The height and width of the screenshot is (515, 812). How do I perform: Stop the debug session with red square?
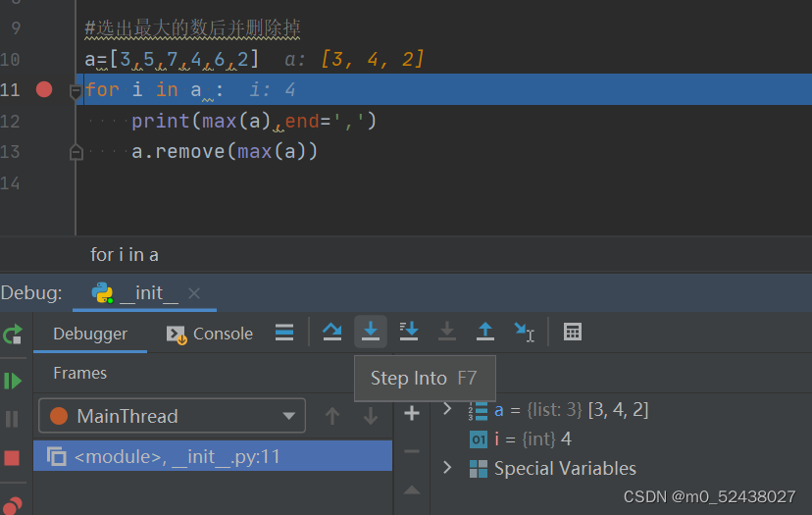coord(12,458)
